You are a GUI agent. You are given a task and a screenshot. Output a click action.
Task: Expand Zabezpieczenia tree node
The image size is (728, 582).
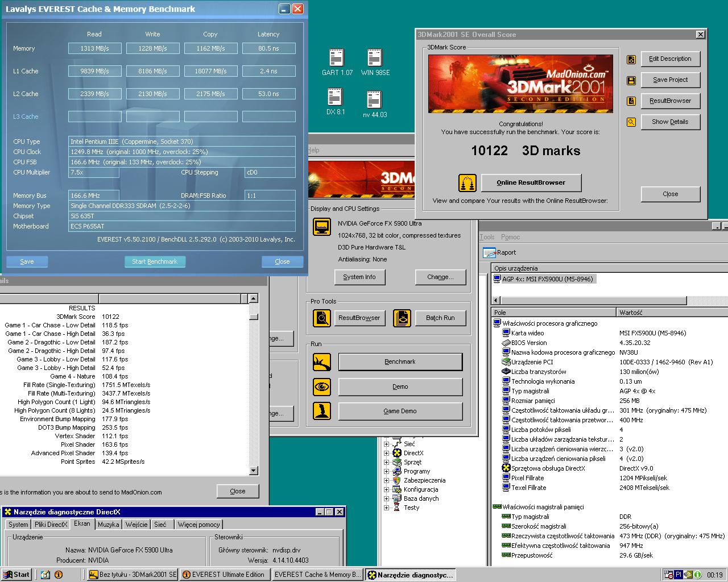386,480
